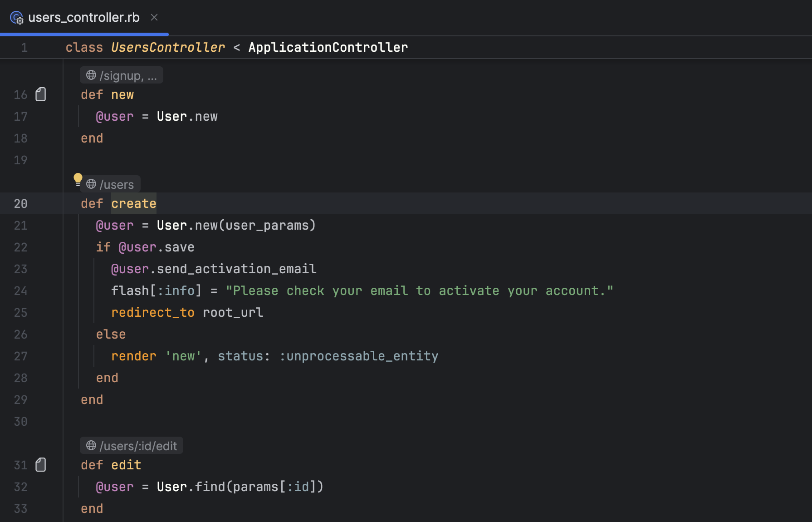Click line number 20 in the gutter
The image size is (812, 522).
(20, 204)
